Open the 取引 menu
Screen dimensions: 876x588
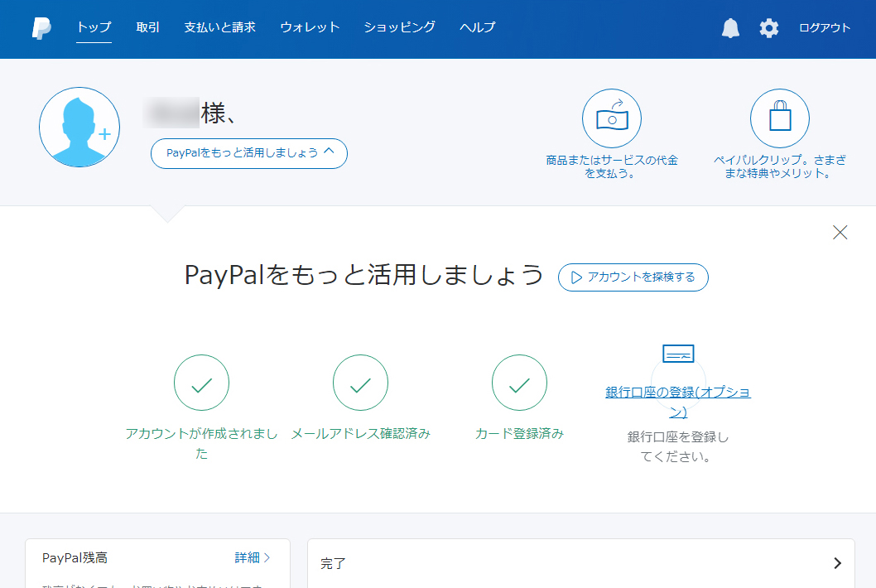click(147, 27)
